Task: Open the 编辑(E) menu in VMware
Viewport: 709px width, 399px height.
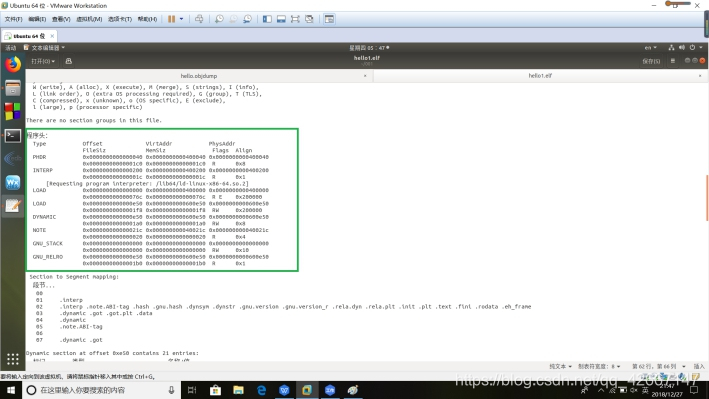Action: point(37,19)
